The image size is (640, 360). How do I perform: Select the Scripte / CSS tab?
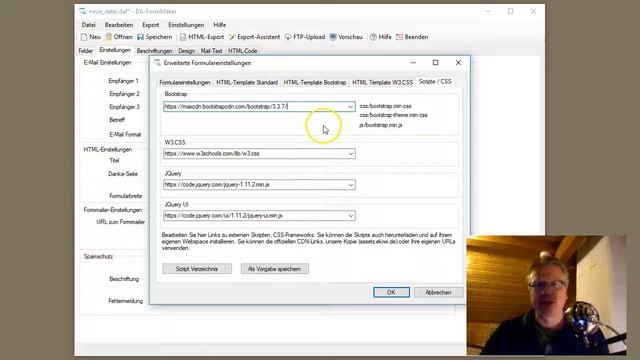click(x=435, y=82)
